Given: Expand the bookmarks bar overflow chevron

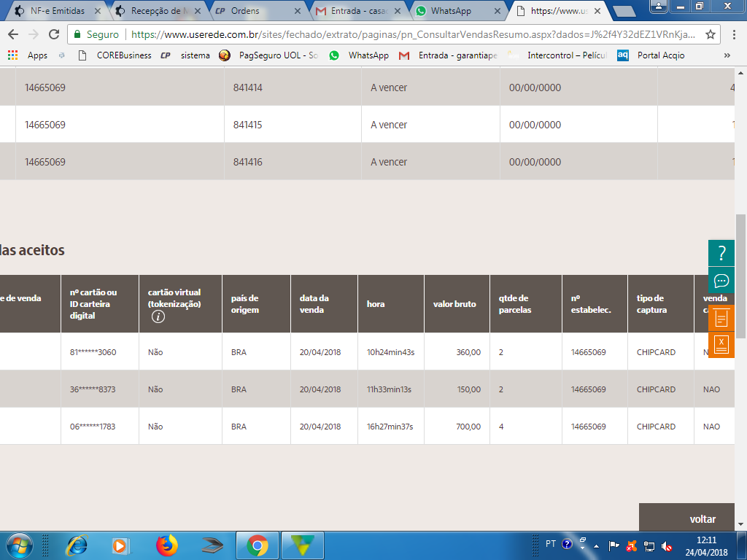Looking at the screenshot, I should (727, 55).
